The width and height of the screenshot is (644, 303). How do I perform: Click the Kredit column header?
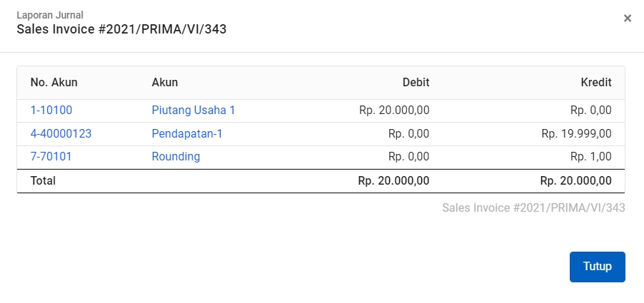tap(596, 83)
